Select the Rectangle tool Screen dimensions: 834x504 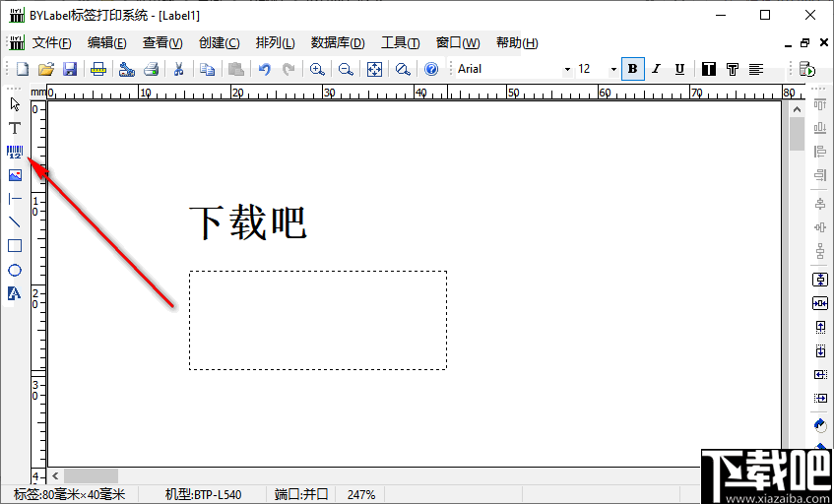click(15, 246)
